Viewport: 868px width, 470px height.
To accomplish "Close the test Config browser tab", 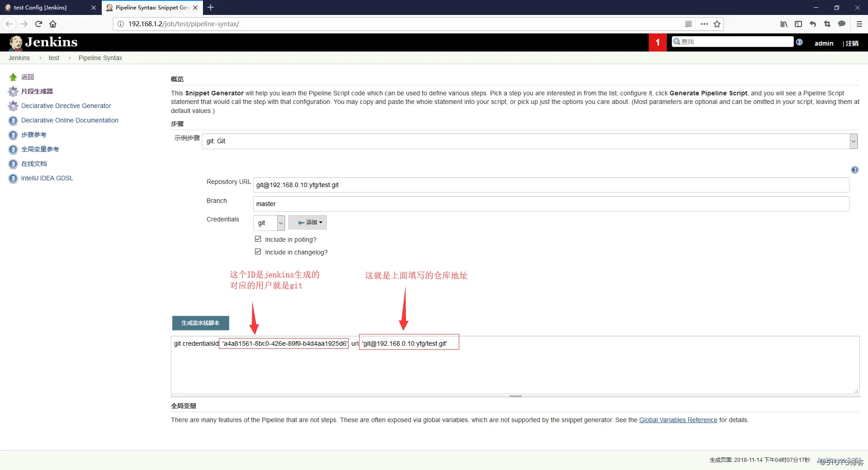I will [94, 8].
